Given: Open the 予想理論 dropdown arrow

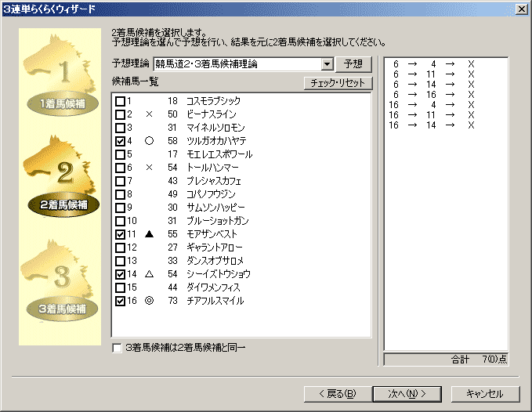Looking at the screenshot, I should pos(328,64).
